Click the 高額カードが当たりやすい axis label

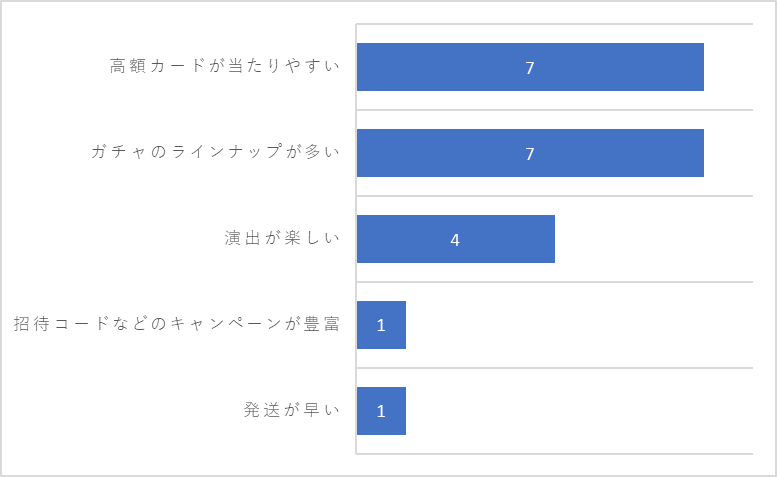pos(225,66)
